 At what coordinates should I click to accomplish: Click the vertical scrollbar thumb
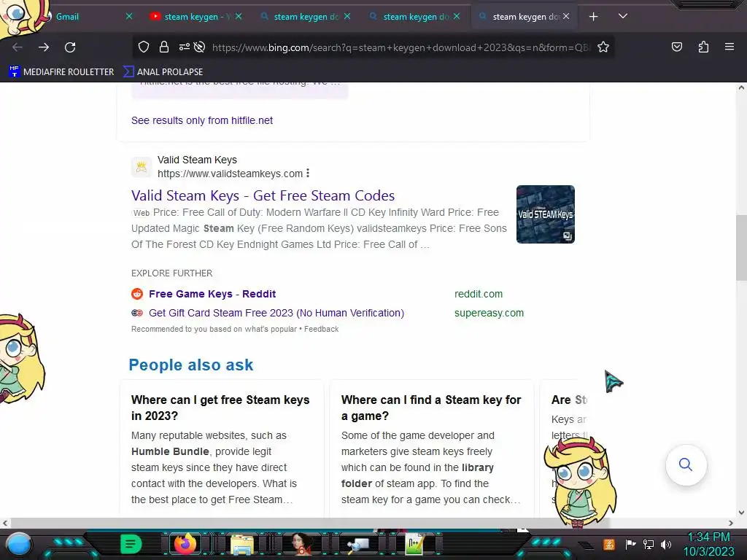tap(741, 248)
